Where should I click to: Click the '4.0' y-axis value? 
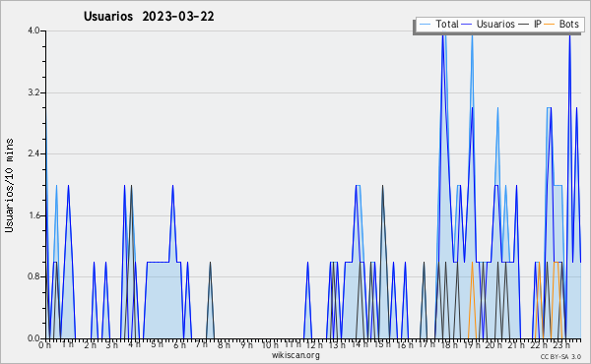coord(33,30)
